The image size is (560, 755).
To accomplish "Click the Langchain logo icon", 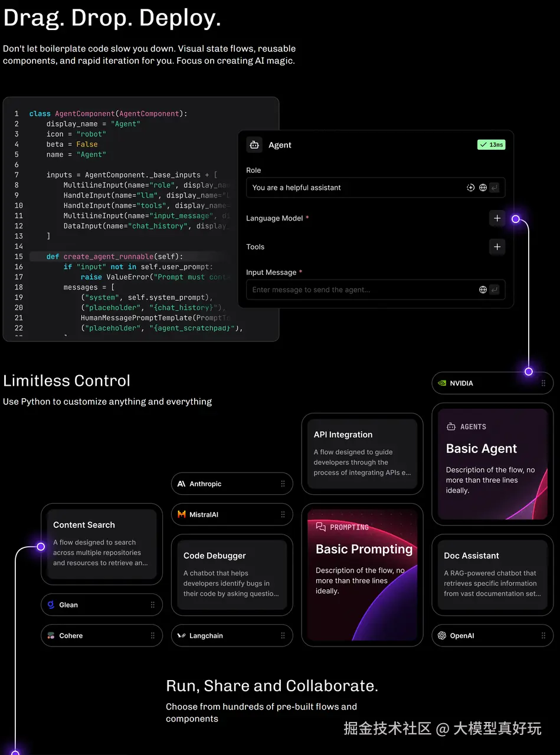I will point(181,636).
